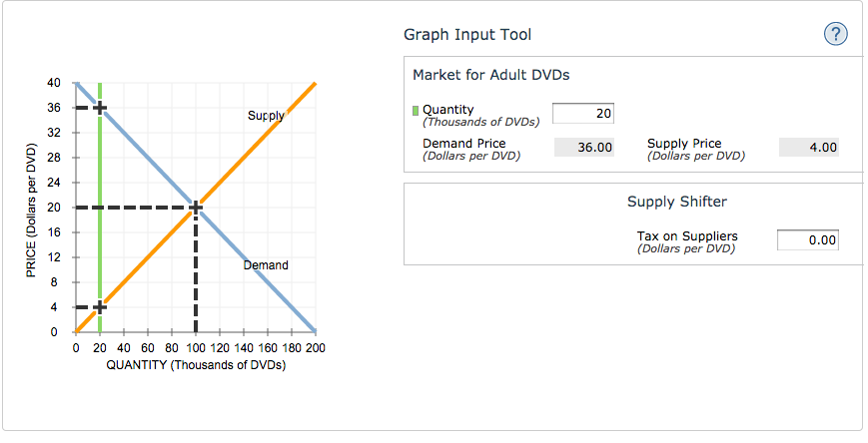
Task: Click the cross marker at price 36
Action: 100,108
